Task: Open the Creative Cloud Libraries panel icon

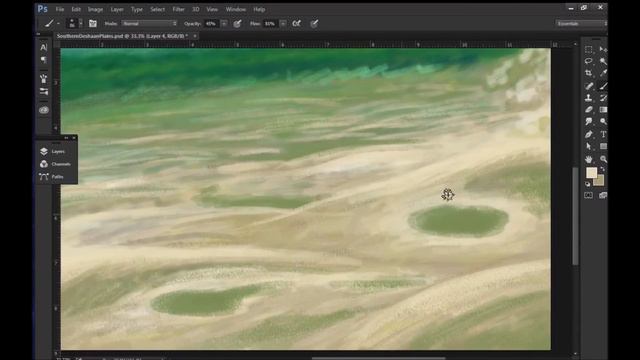Action: (44, 110)
